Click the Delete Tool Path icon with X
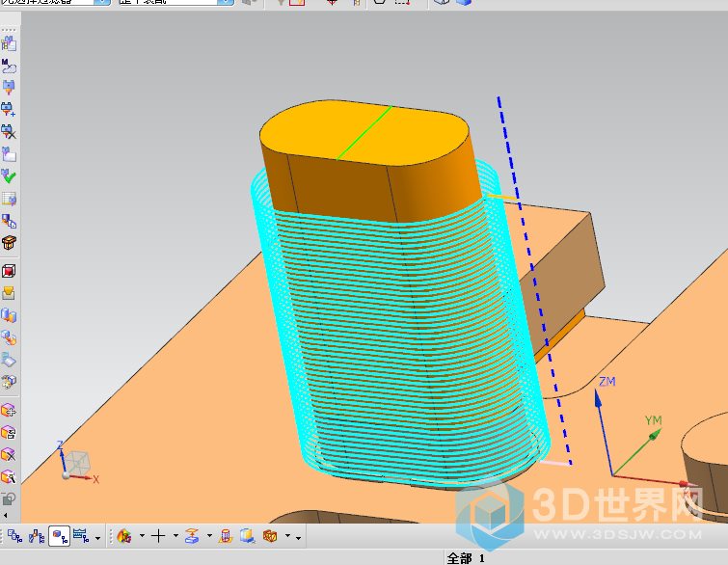Viewport: 728px width, 565px height. click(9, 132)
